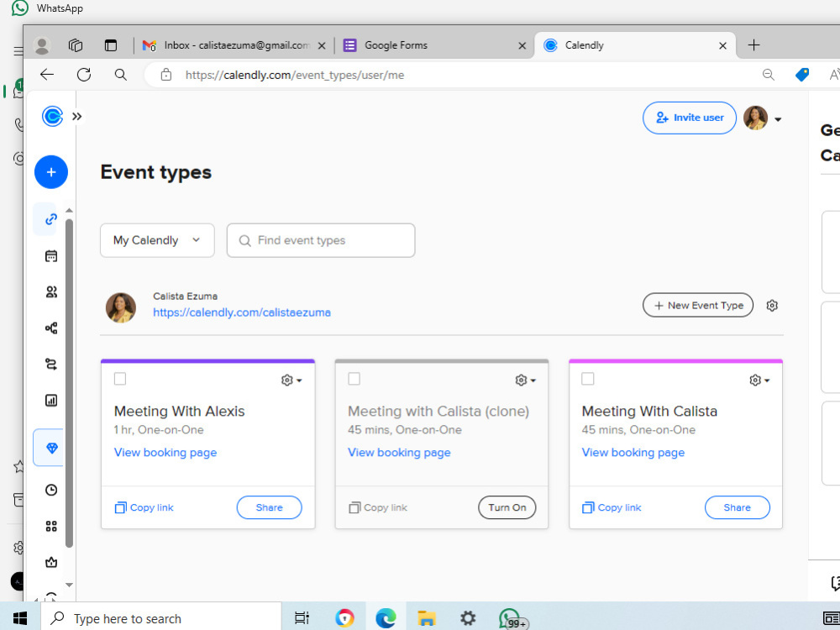Share Meeting With Alexis event

pos(270,507)
